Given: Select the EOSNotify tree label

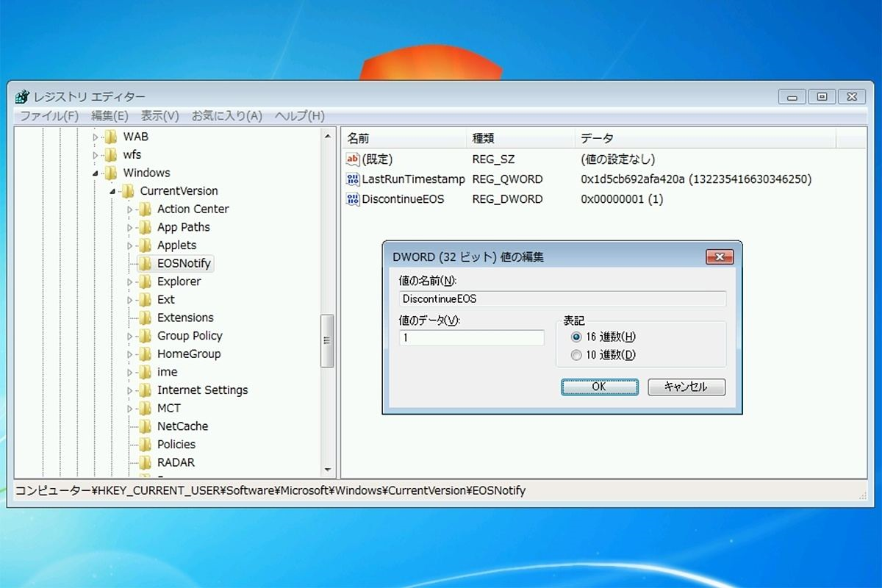Looking at the screenshot, I should point(184,263).
